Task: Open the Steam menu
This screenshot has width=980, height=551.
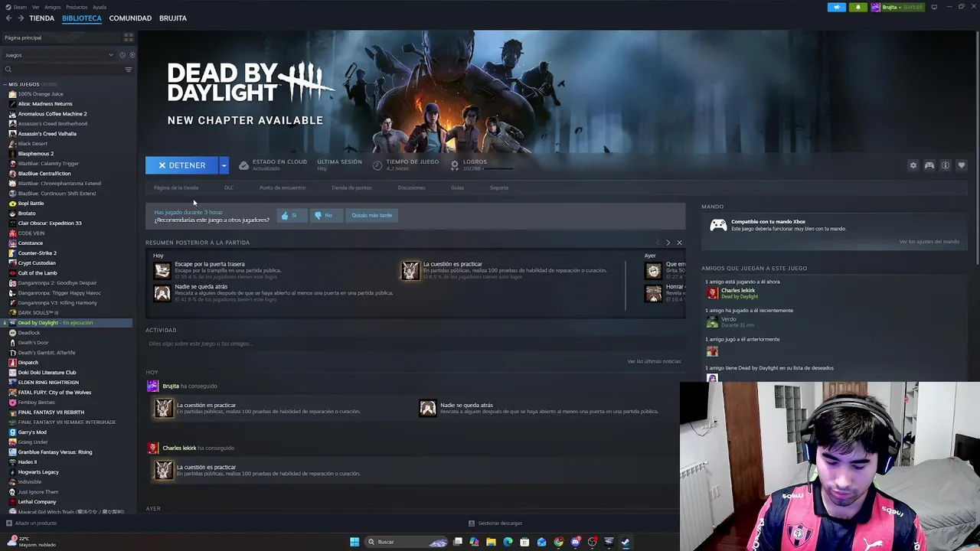Action: coord(18,7)
